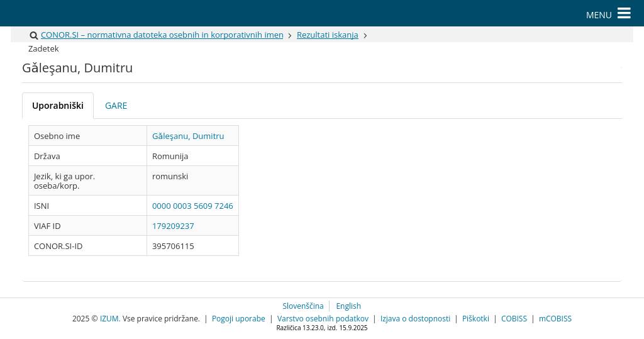Return to Rezultati iskanja breadcrumb
Viewport: 644px width, 339px height.
pos(327,35)
